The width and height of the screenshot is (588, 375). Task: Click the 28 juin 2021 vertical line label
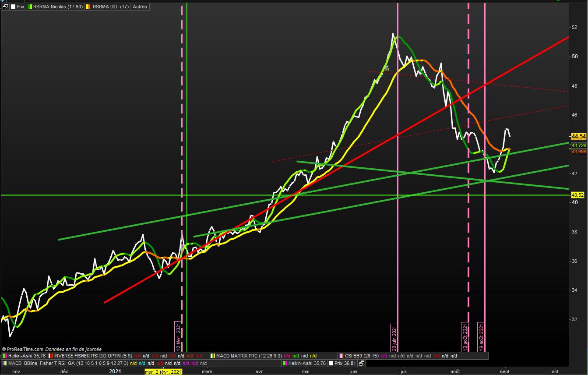[394, 337]
